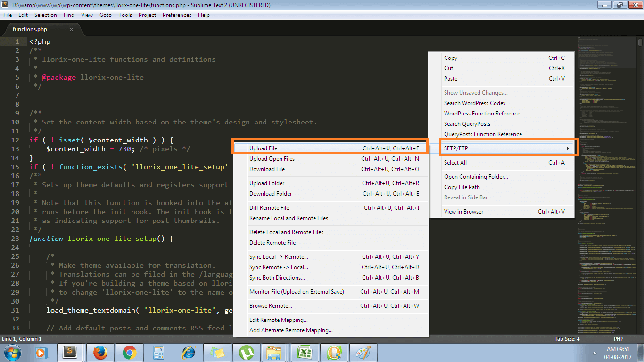Open Firefox from the taskbar
Viewport: 644px width, 362px height.
coord(100,353)
